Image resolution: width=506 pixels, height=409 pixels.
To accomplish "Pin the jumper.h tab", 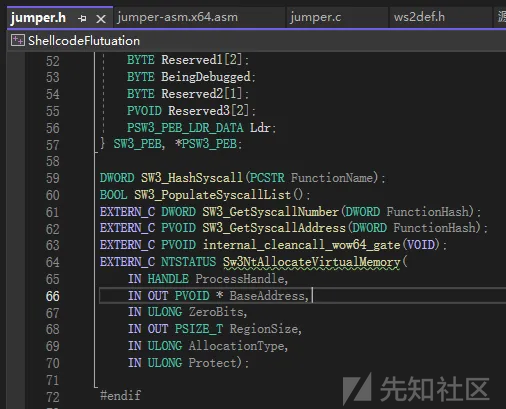I will coord(82,18).
